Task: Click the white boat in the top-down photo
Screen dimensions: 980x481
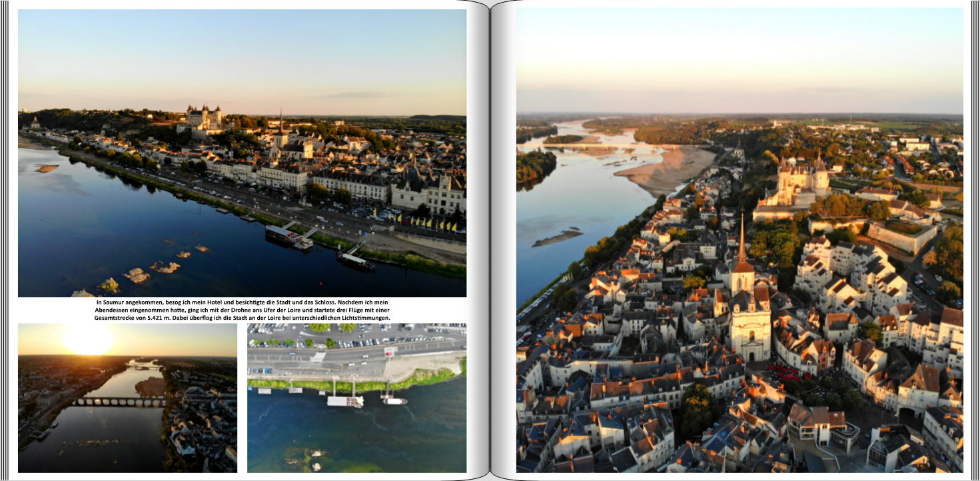Action: (345, 401)
